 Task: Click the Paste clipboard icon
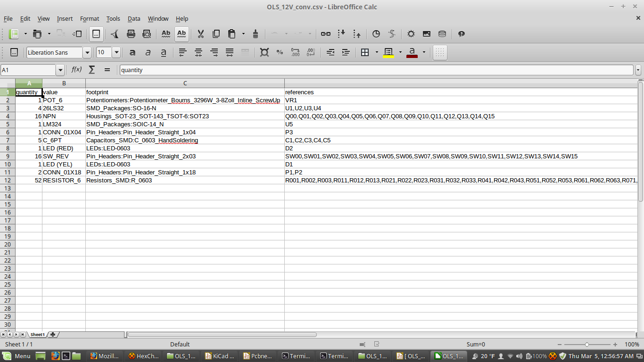[x=231, y=34]
